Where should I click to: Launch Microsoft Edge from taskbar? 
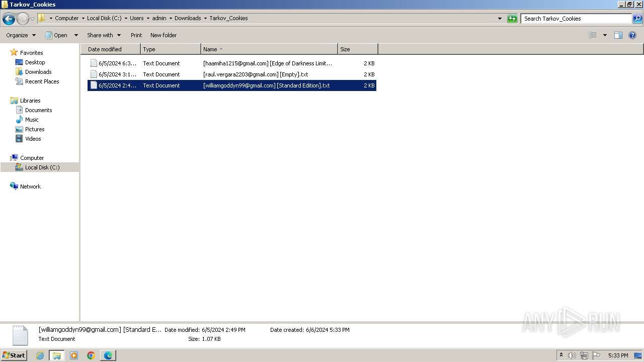click(x=108, y=355)
